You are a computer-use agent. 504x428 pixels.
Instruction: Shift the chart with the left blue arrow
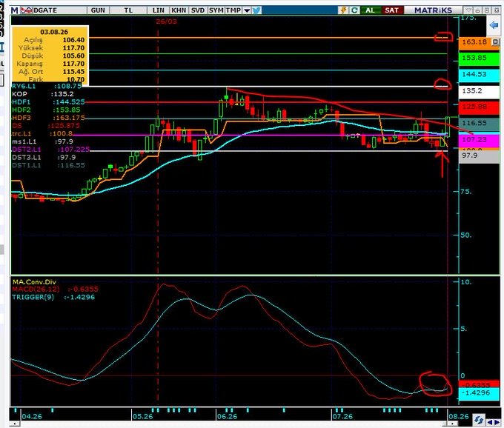(490, 421)
